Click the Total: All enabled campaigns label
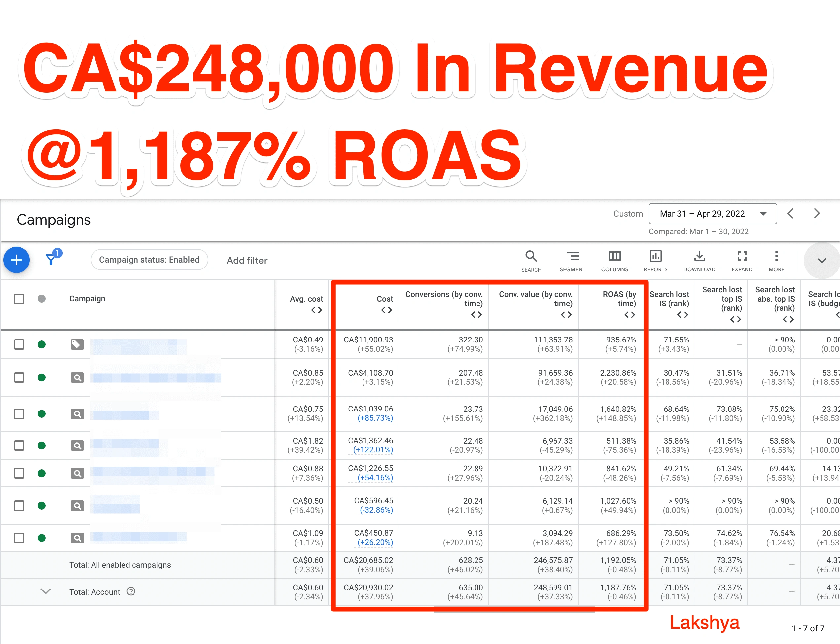This screenshot has width=840, height=644. (120, 565)
